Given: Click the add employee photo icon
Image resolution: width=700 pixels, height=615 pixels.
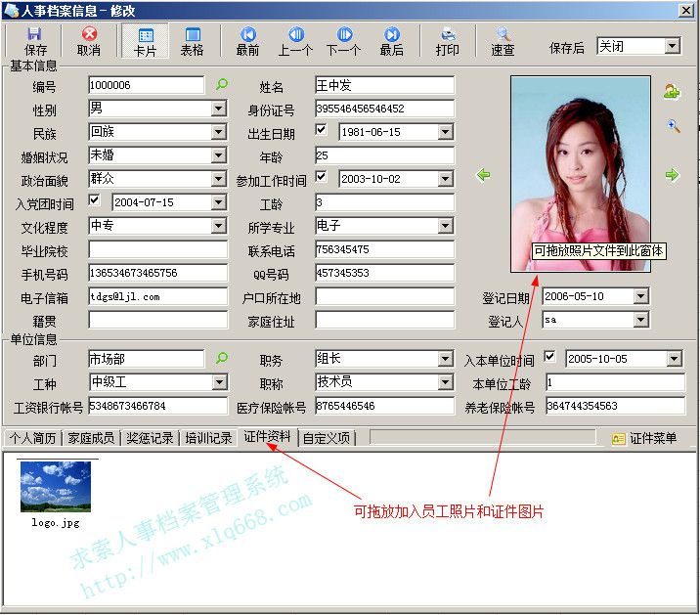Looking at the screenshot, I should click(672, 92).
